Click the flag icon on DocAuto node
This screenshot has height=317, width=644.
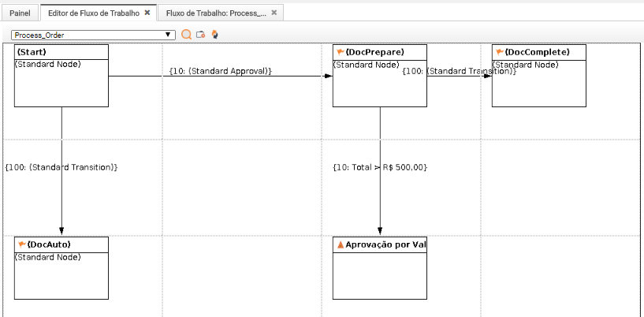(x=22, y=244)
